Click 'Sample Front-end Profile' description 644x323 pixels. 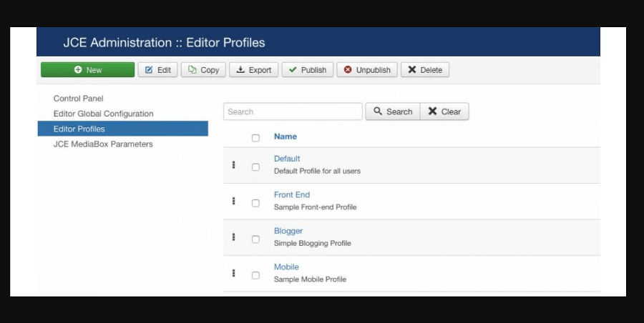pos(315,207)
